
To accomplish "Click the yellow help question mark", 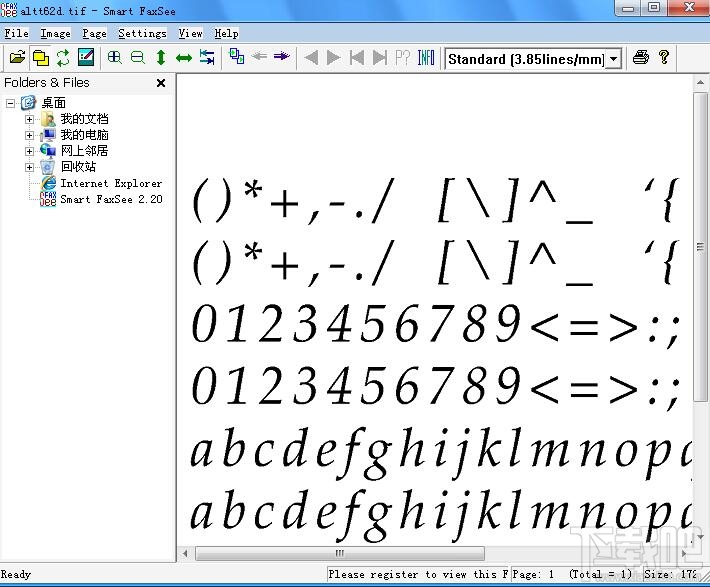I will 664,57.
